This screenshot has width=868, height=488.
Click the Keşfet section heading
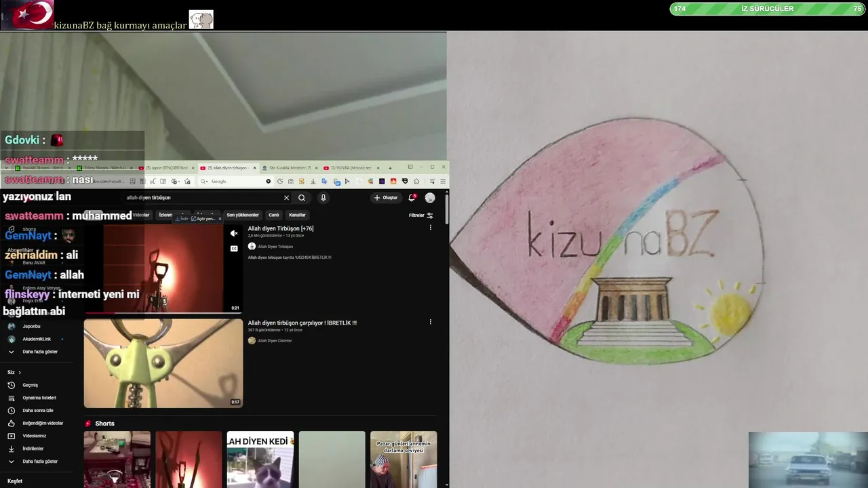(15, 481)
